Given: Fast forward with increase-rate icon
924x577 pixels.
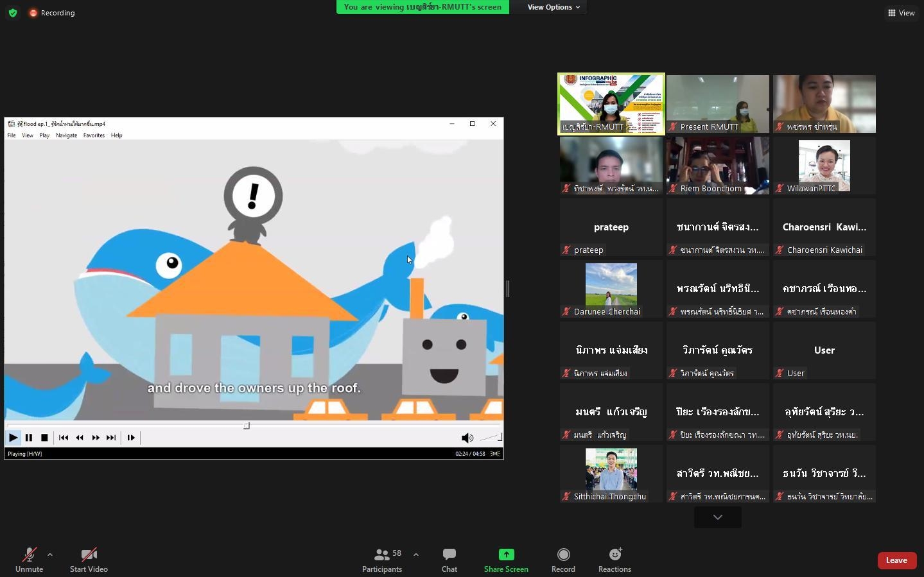Looking at the screenshot, I should click(x=96, y=438).
